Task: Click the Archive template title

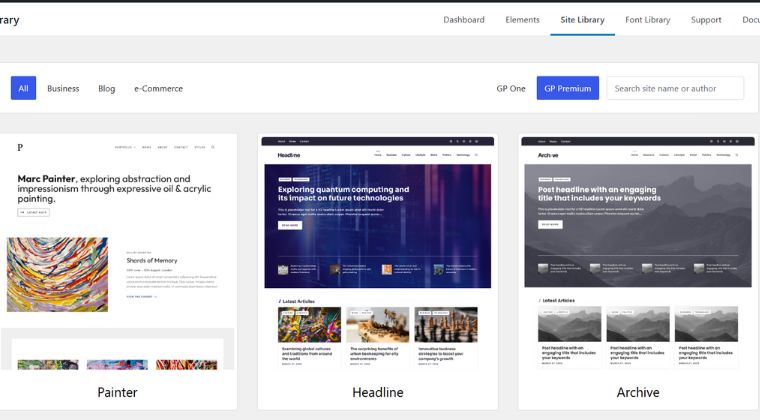Action: pyautogui.click(x=637, y=392)
